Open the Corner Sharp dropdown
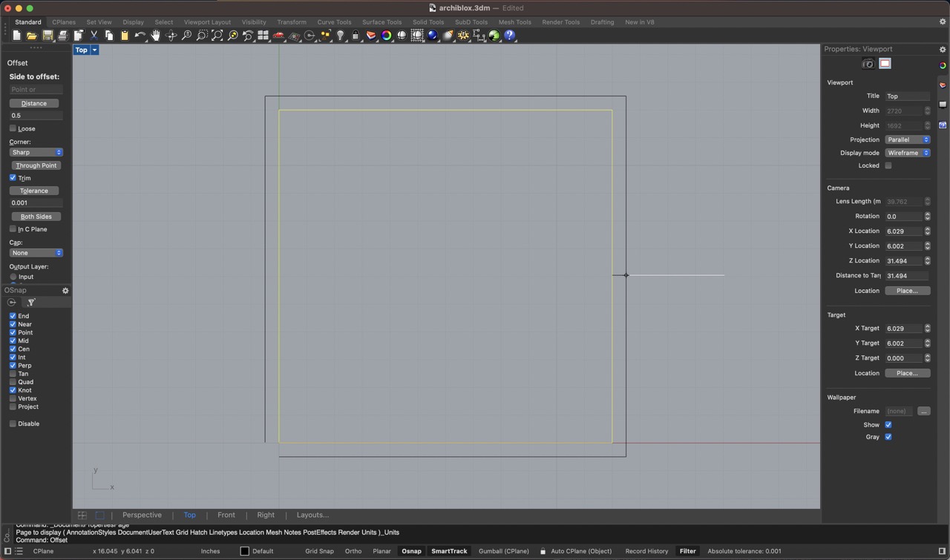 coord(36,152)
